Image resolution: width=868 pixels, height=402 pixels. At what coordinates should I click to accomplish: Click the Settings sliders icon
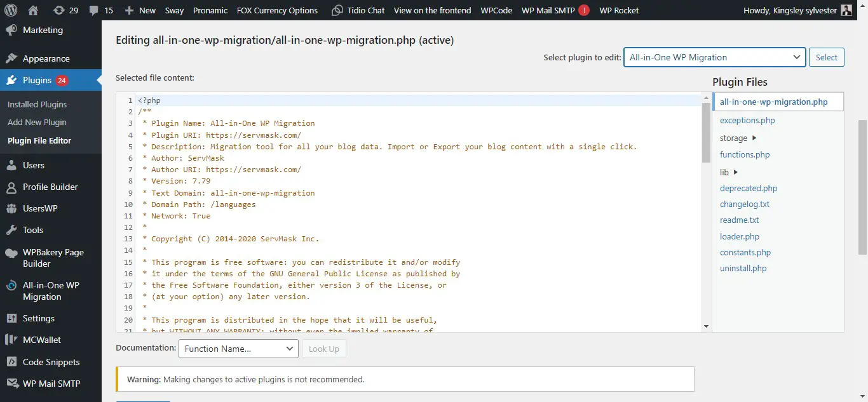[11, 318]
